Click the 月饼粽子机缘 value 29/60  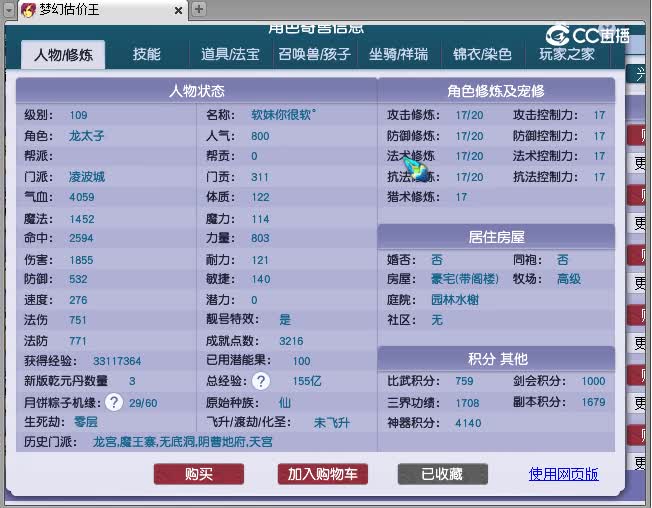pyautogui.click(x=143, y=403)
